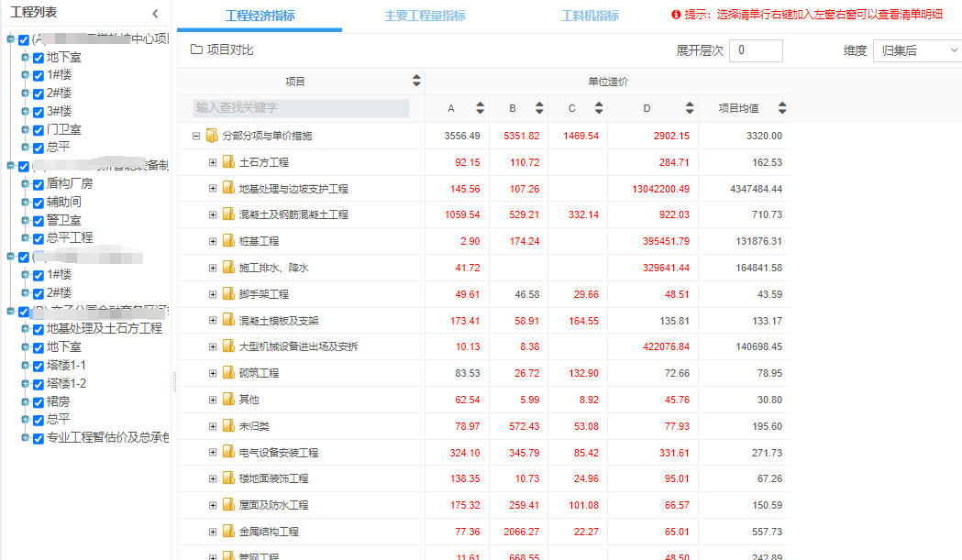The image size is (962, 560).
Task: Uncheck the 塔楼1-1 checkbox
Action: (x=38, y=366)
